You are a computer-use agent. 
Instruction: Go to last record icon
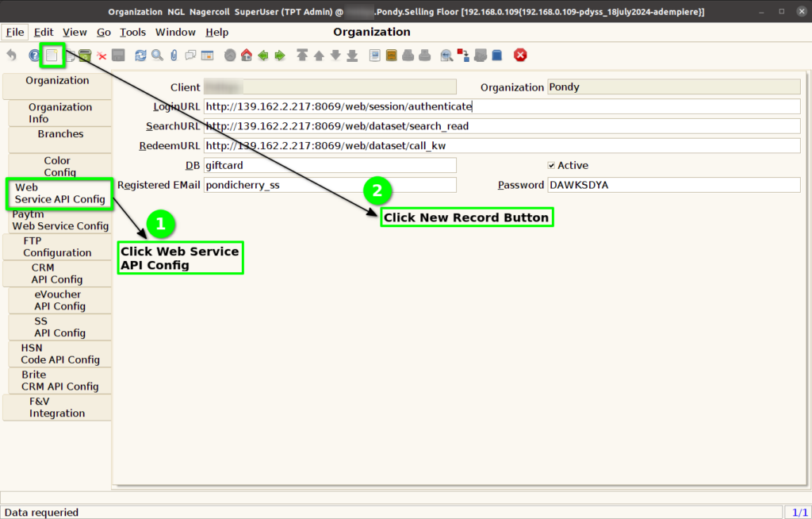pos(352,56)
